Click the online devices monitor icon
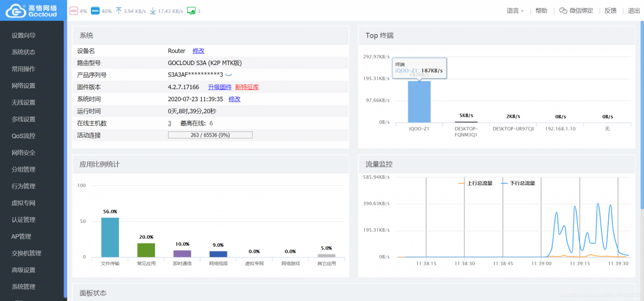This screenshot has height=301, width=644. (191, 11)
